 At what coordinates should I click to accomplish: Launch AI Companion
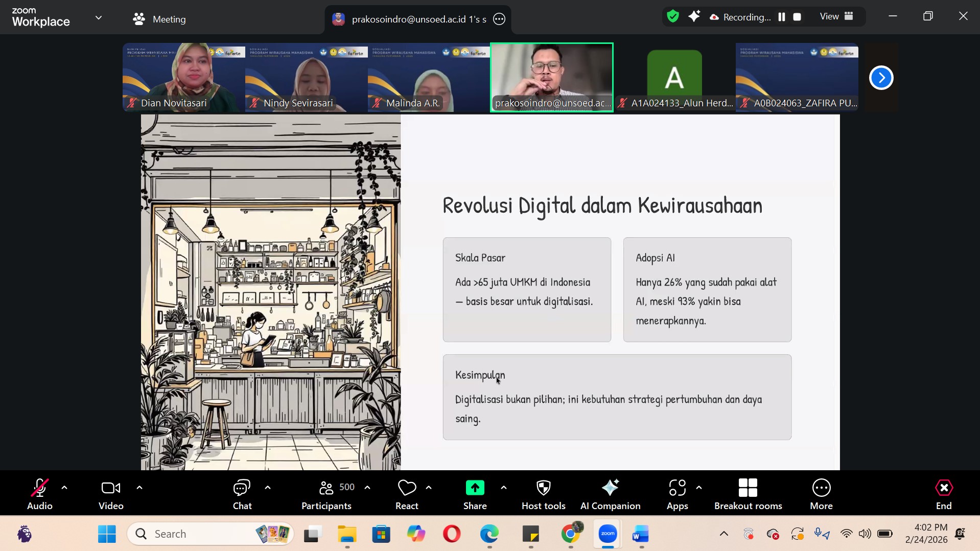pos(610,494)
